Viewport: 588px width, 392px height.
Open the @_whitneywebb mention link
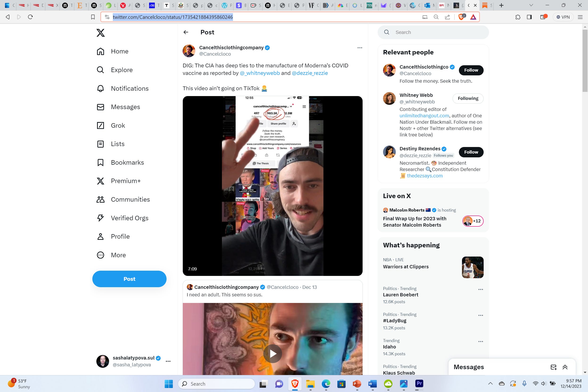[260, 73]
